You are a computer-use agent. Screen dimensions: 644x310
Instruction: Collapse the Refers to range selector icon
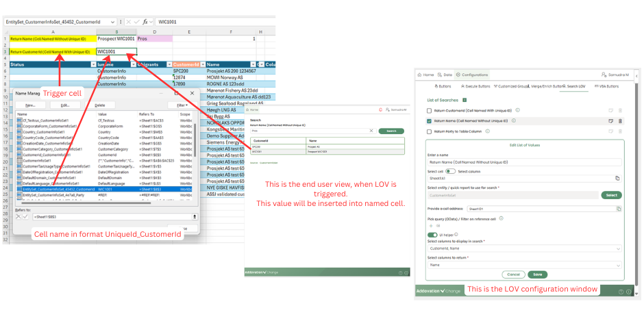[195, 216]
